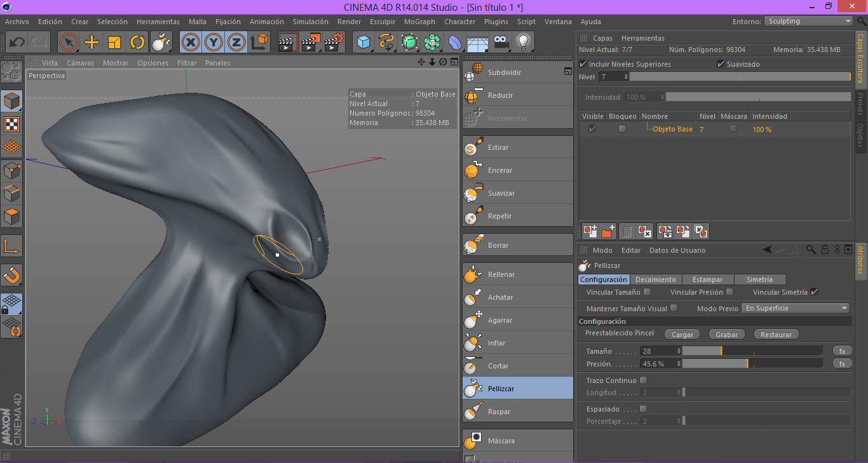Viewport: 868px width, 463px height.
Task: Check Máscara for Objeto Base layer
Action: [734, 129]
